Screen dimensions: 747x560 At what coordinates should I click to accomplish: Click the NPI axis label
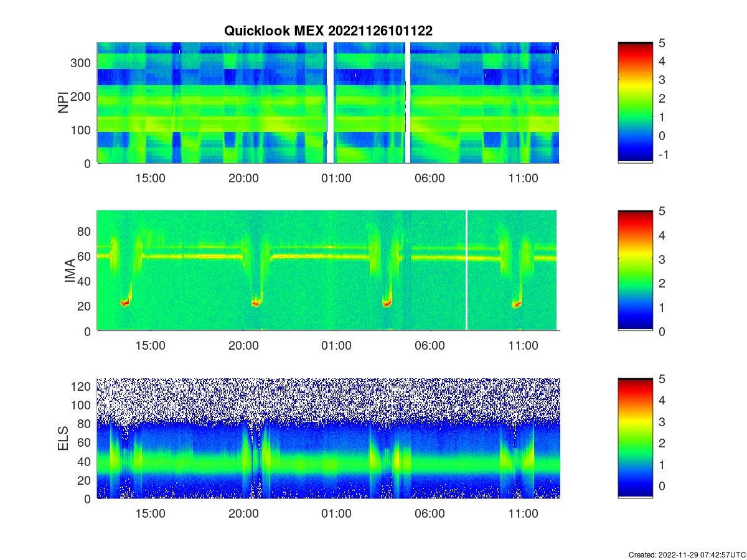click(63, 103)
